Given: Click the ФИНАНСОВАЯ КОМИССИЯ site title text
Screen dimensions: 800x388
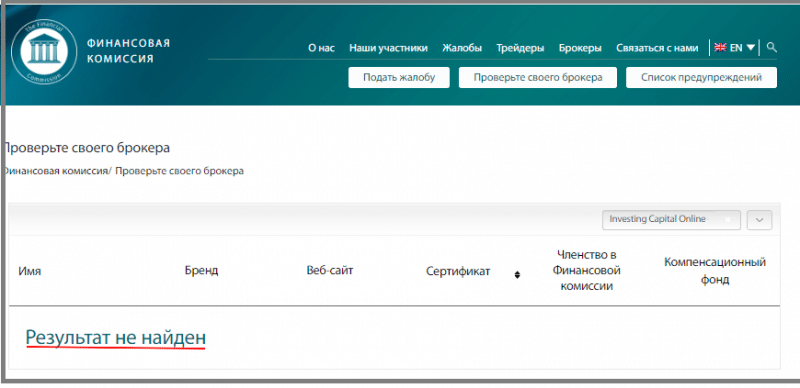Looking at the screenshot, I should click(129, 51).
